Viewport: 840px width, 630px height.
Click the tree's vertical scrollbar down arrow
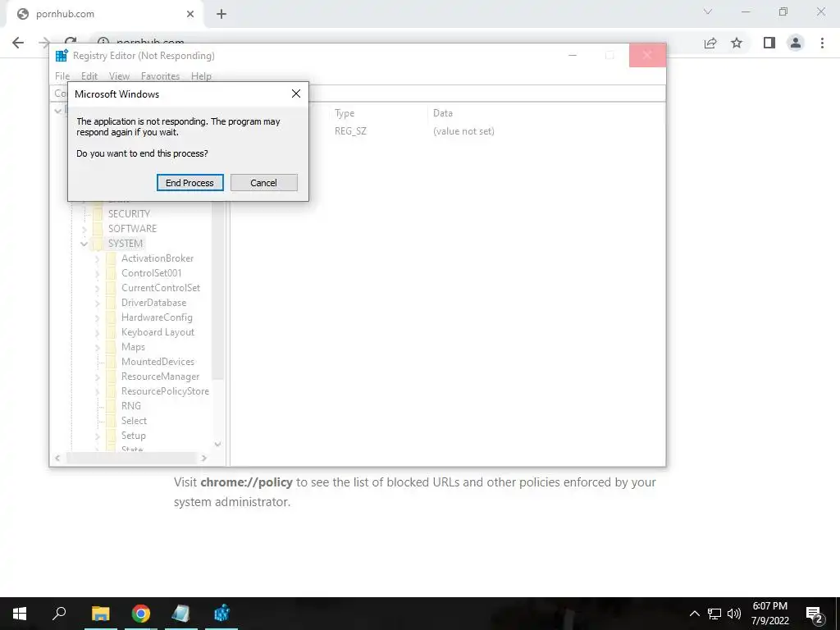point(217,444)
